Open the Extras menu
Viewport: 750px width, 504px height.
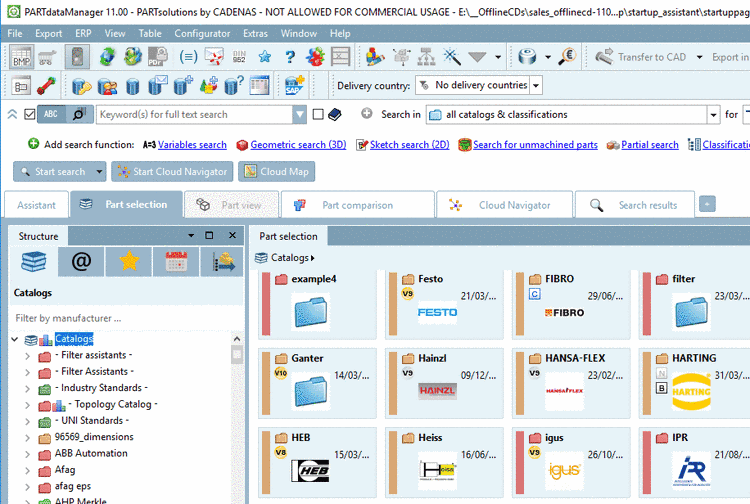255,33
